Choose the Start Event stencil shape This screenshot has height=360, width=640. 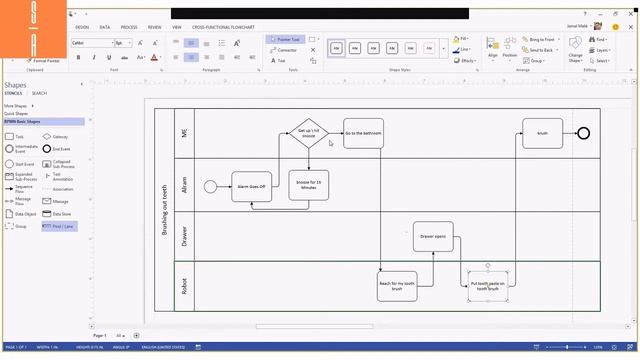pyautogui.click(x=19, y=164)
